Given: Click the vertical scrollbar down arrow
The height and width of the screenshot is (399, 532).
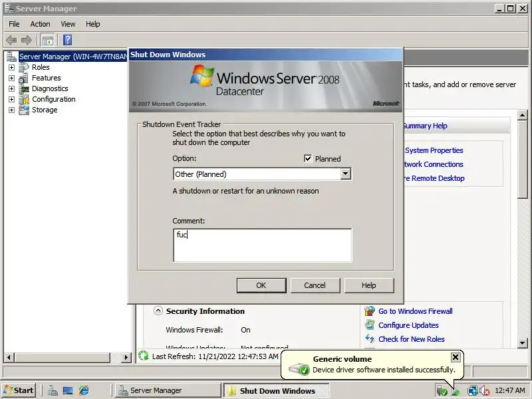Looking at the screenshot, I should pos(523,343).
